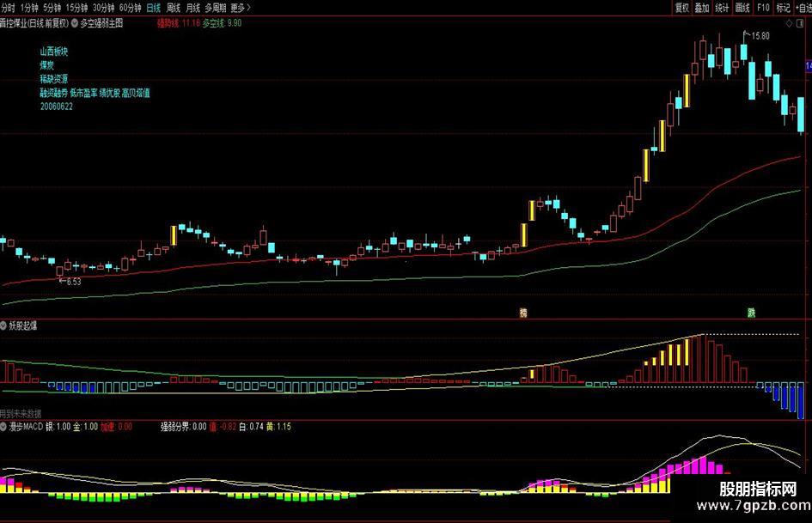Click the 强弱线 11.16 indicator value
Viewport: 812px width, 523px height.
click(179, 23)
